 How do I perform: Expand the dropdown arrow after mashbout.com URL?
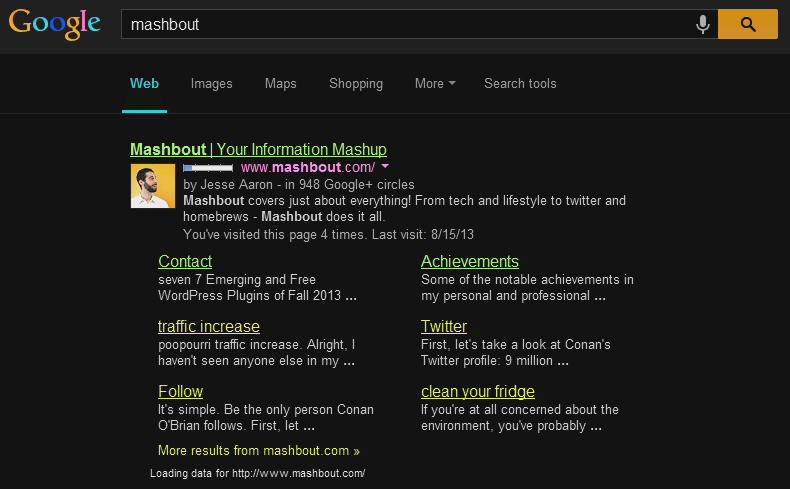(385, 166)
